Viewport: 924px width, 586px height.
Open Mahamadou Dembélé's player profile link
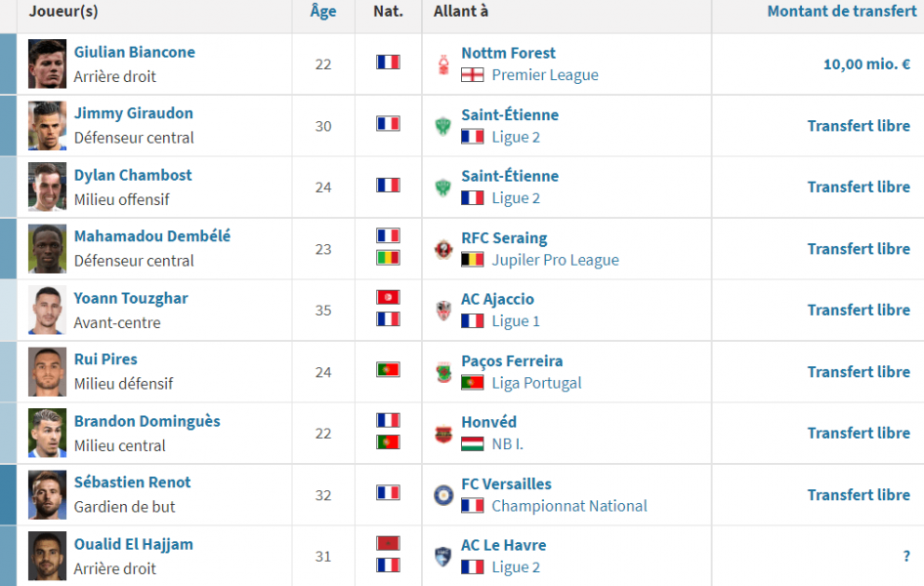pos(152,236)
